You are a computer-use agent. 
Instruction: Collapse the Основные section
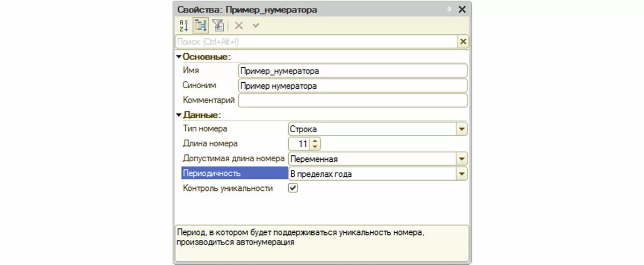pyautogui.click(x=179, y=56)
